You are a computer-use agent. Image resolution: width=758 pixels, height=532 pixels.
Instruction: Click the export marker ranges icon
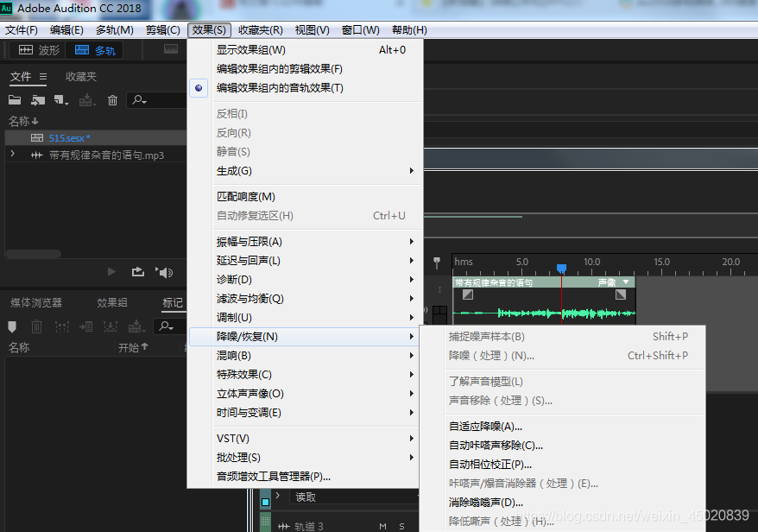pyautogui.click(x=111, y=327)
